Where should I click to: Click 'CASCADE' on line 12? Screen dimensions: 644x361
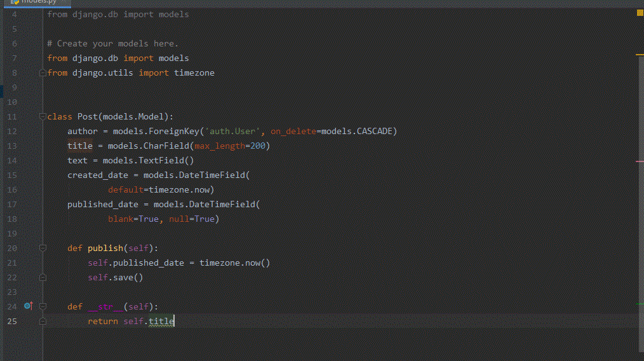(x=375, y=131)
